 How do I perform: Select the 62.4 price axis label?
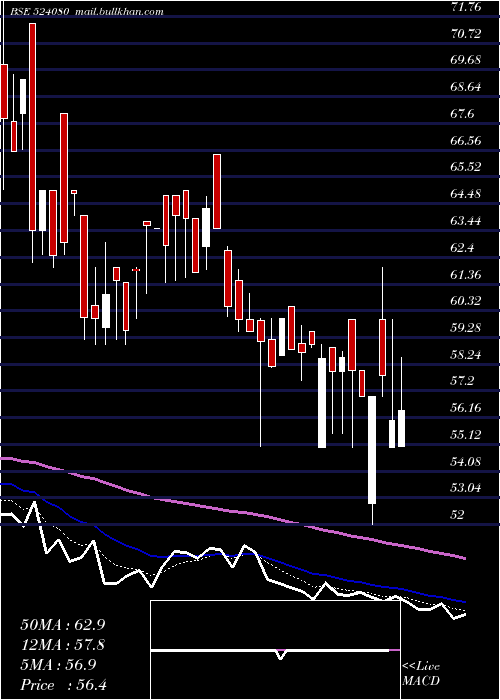pyautogui.click(x=462, y=247)
